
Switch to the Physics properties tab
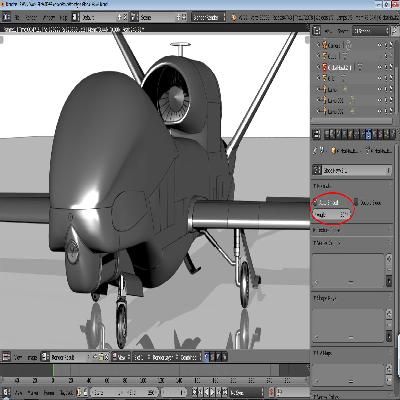[392, 134]
